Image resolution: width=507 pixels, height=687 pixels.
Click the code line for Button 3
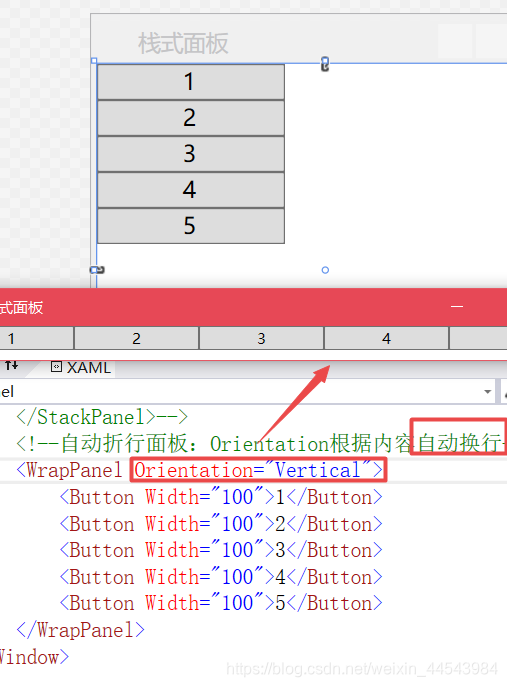(221, 550)
